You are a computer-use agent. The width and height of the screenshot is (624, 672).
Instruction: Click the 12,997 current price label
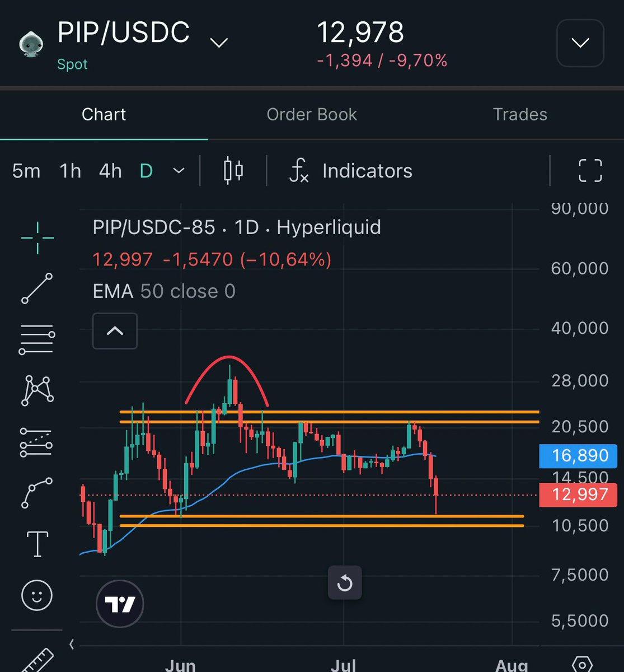pos(580,494)
